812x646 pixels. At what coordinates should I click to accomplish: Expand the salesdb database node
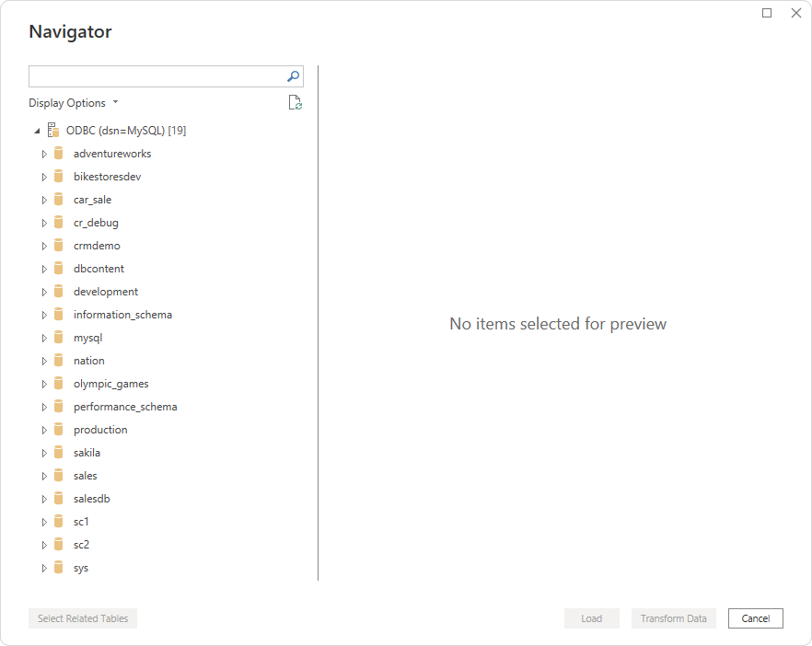43,499
